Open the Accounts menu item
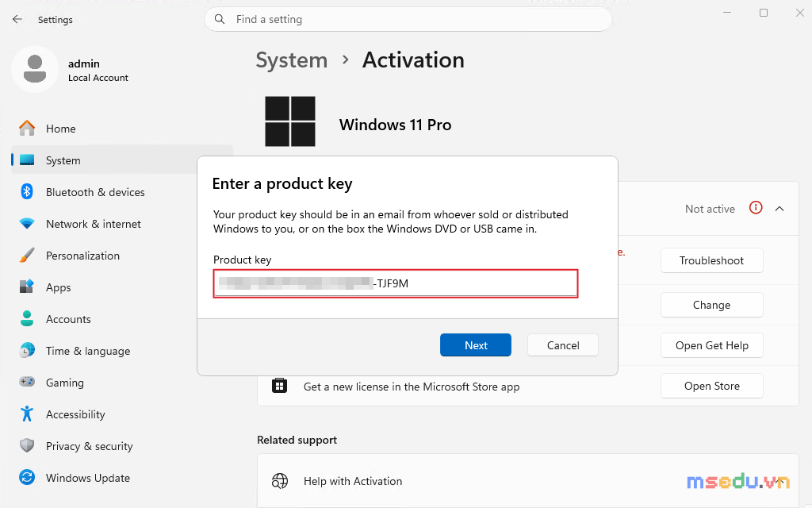 tap(68, 319)
